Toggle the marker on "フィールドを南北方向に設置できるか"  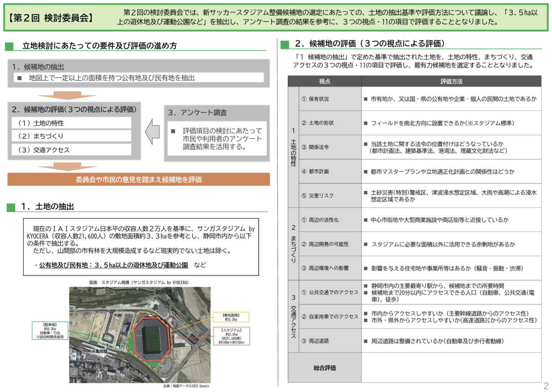[366, 123]
